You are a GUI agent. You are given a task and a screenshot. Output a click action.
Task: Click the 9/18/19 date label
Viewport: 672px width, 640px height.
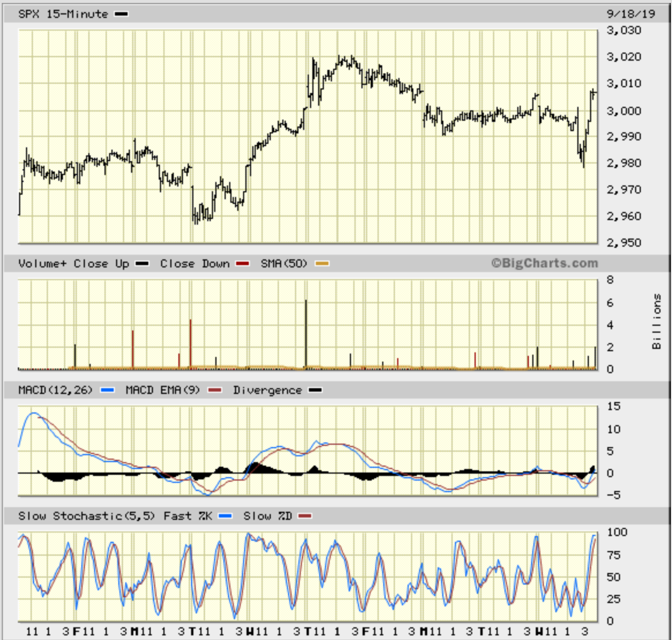(631, 14)
